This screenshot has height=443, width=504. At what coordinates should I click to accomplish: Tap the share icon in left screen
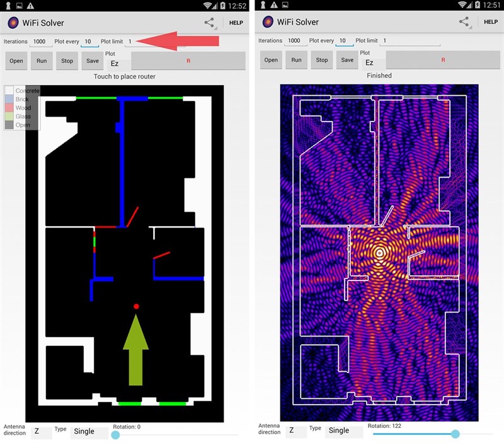209,23
